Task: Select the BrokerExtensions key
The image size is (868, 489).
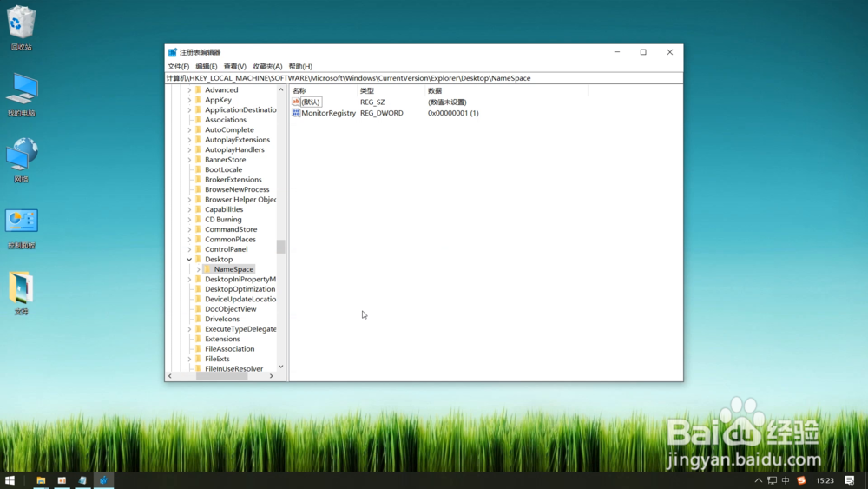Action: click(233, 180)
